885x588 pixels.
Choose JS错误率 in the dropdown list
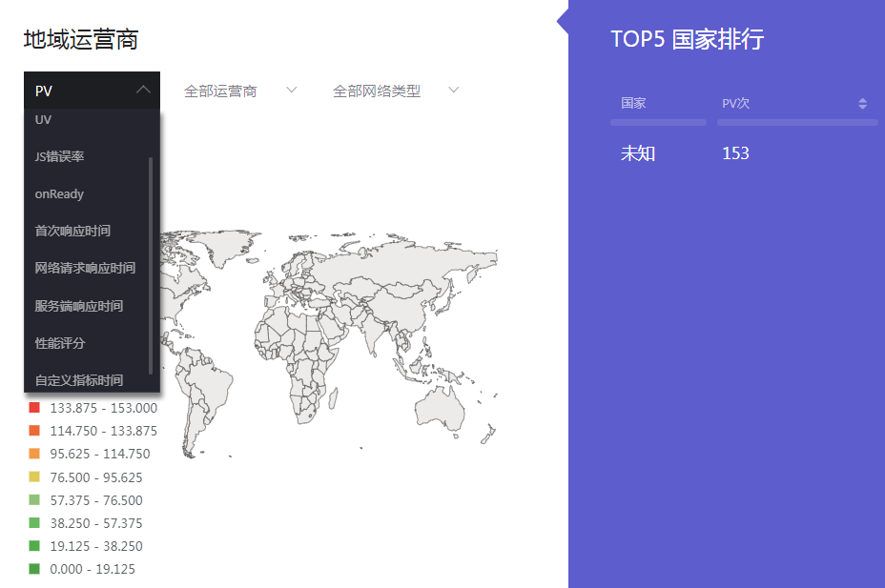tap(92, 156)
